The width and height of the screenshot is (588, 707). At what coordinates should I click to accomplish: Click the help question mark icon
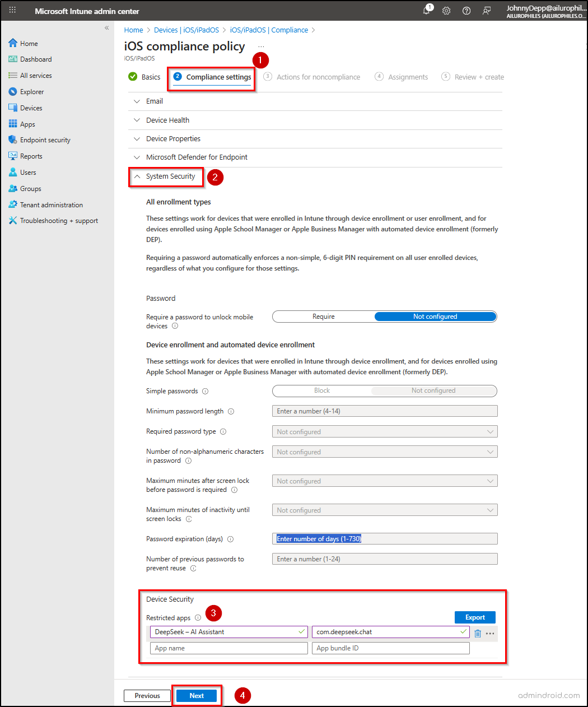[466, 11]
